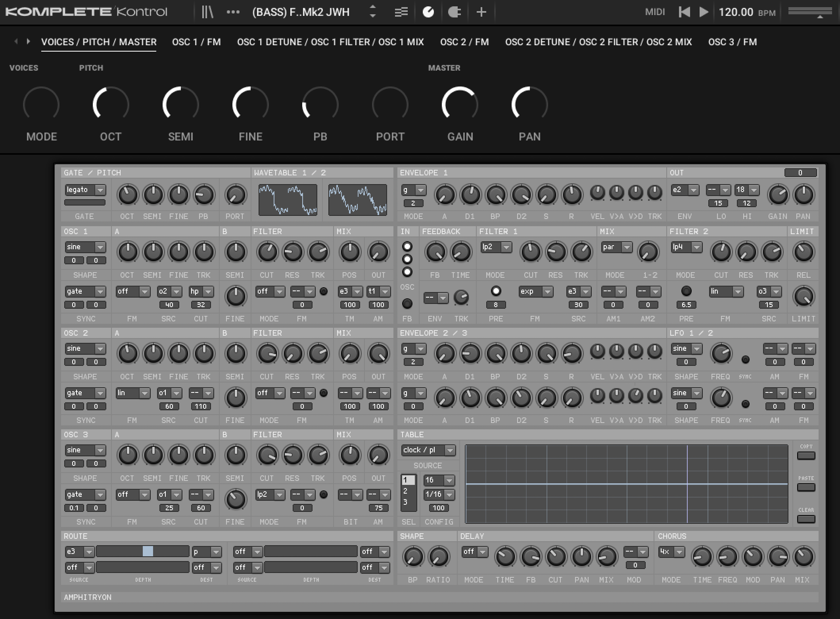
Task: Toggle LFO 1 SYNC button
Action: 745,359
